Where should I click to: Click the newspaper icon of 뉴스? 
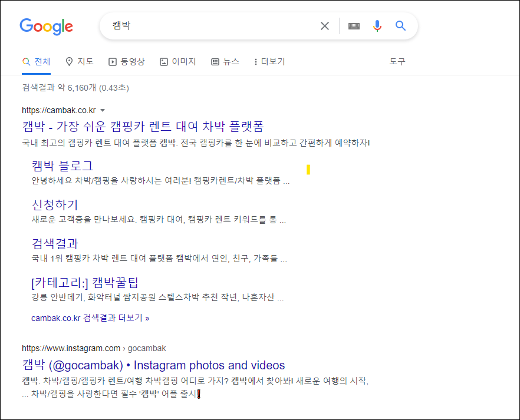(215, 62)
